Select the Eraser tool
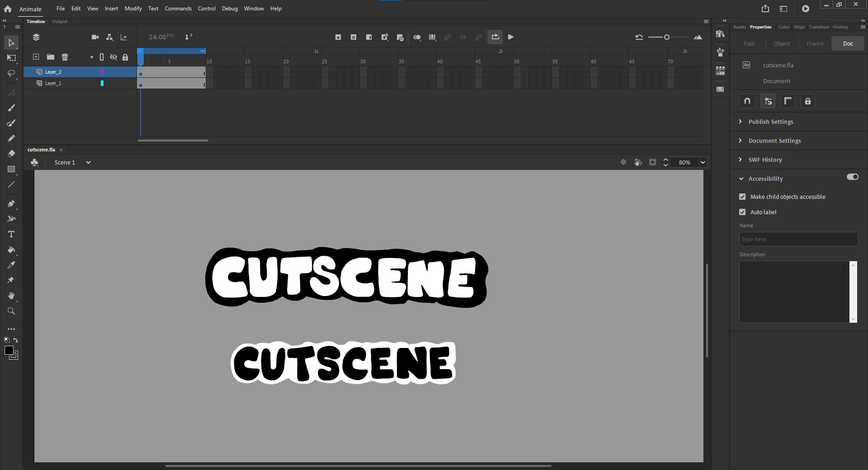 pos(11,154)
